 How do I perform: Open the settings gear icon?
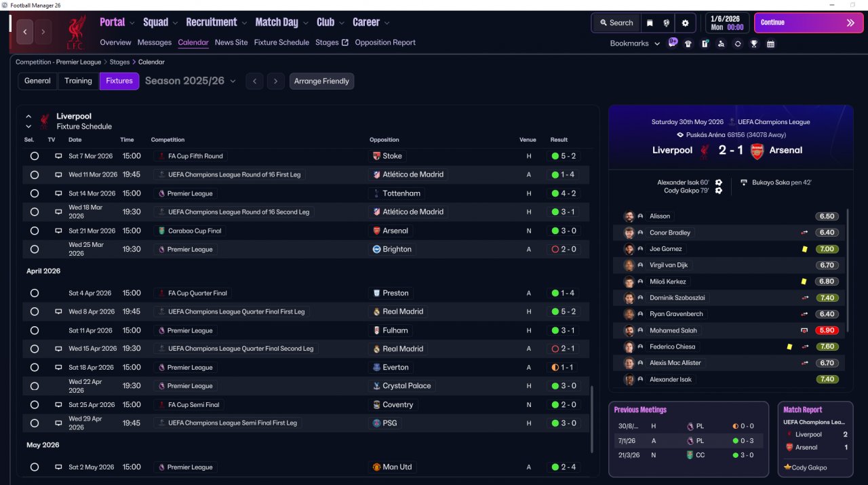(x=685, y=22)
